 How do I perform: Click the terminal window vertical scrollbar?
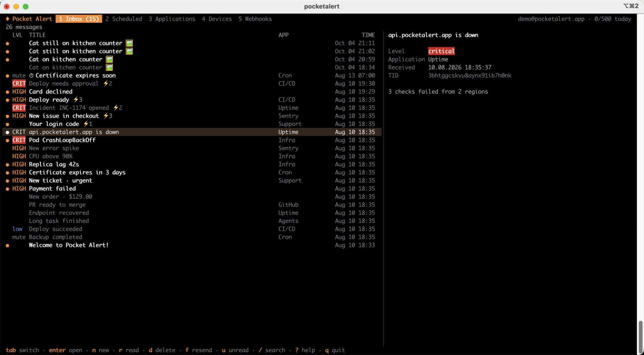[640, 337]
